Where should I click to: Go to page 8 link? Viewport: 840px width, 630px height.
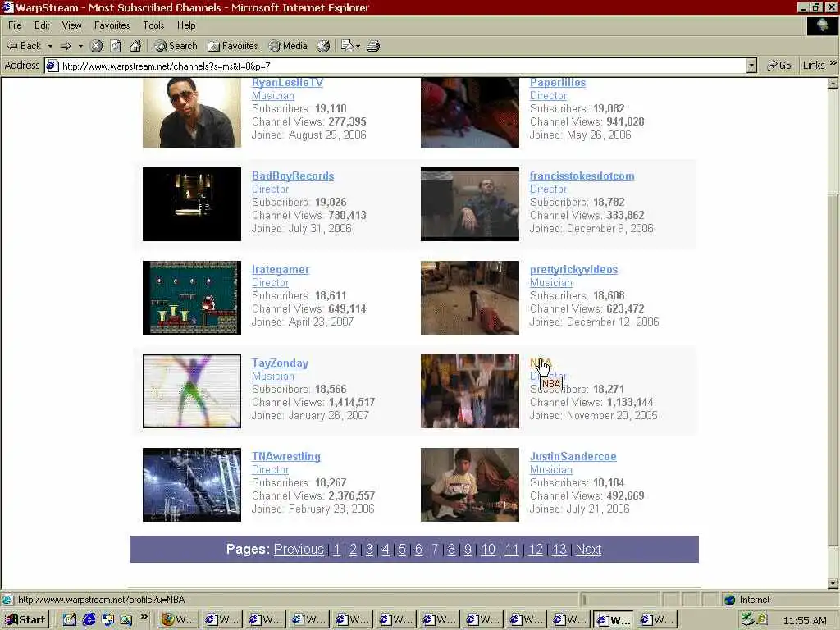(x=451, y=550)
